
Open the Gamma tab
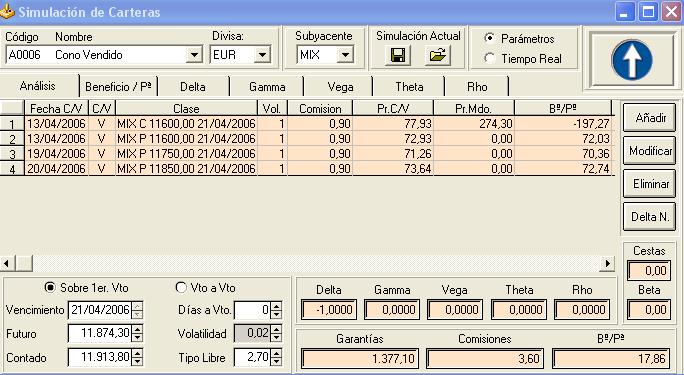267,87
